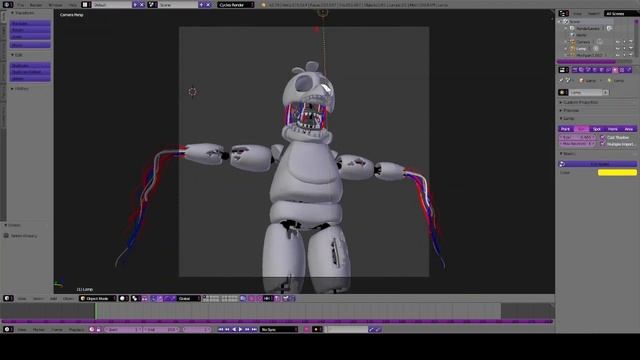Open the File menu
The width and height of the screenshot is (640, 360).
[20, 5]
